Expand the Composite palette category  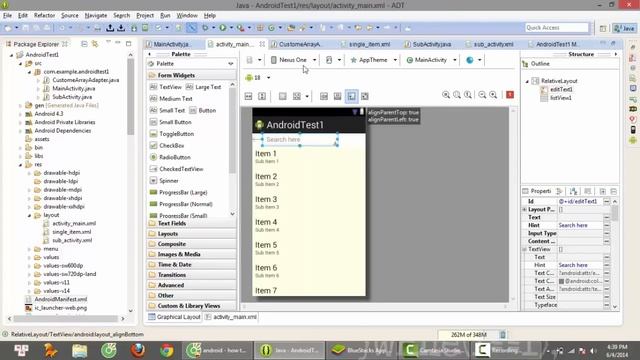click(191, 244)
